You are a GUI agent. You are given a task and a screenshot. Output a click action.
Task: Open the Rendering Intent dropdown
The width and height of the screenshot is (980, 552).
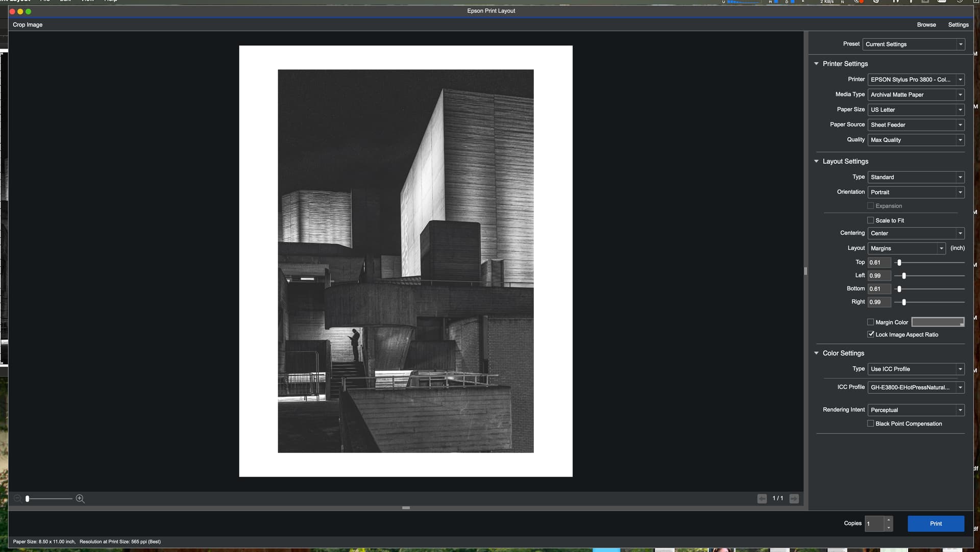click(x=916, y=410)
